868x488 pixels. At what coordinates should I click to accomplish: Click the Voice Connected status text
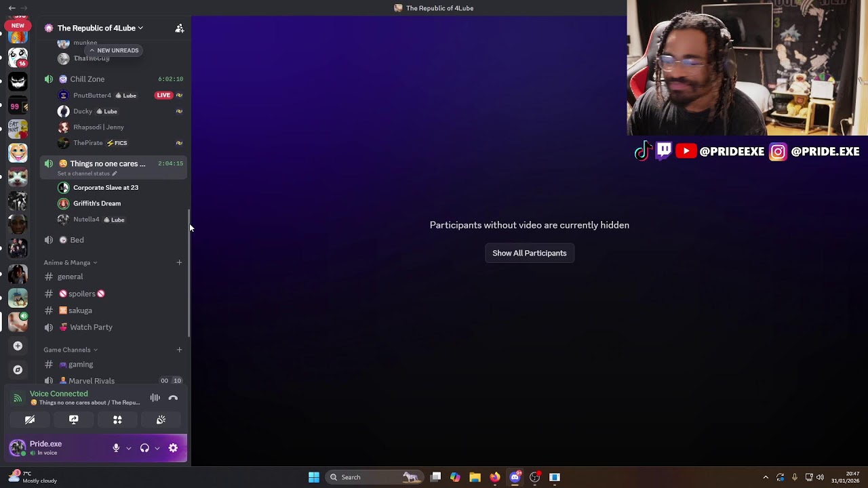pos(58,394)
